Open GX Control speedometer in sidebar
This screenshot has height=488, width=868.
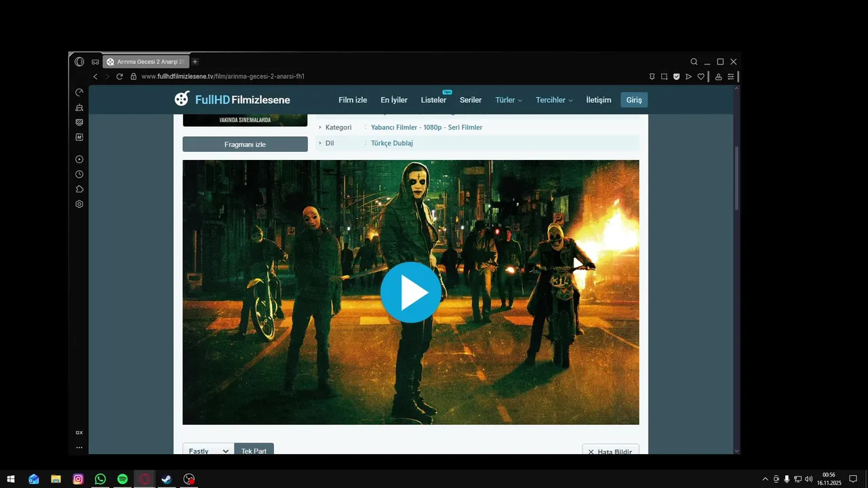(79, 92)
